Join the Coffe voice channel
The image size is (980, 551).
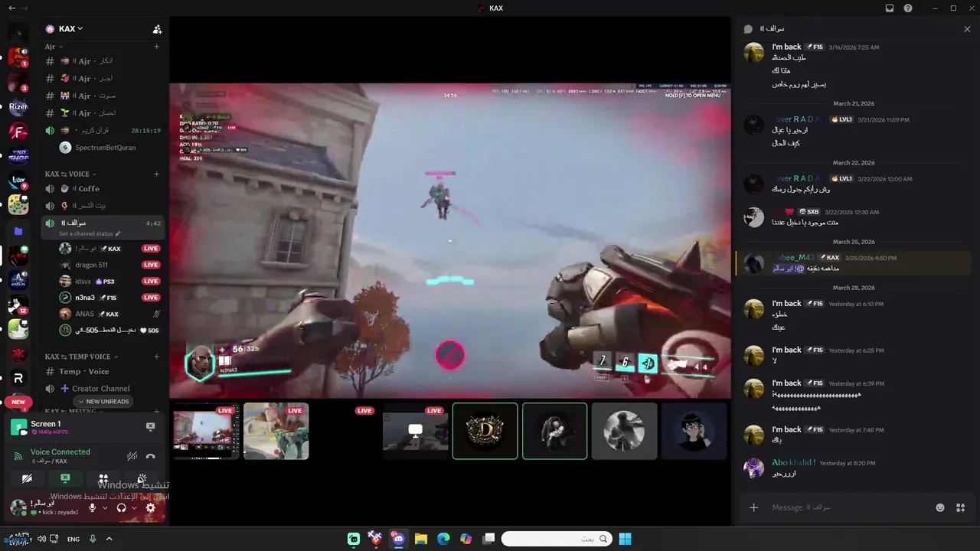(x=103, y=189)
